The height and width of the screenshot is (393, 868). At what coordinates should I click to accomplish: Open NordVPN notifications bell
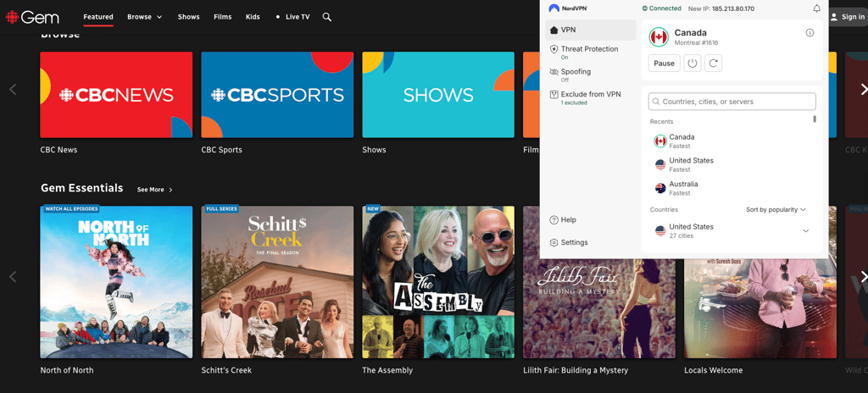816,8
